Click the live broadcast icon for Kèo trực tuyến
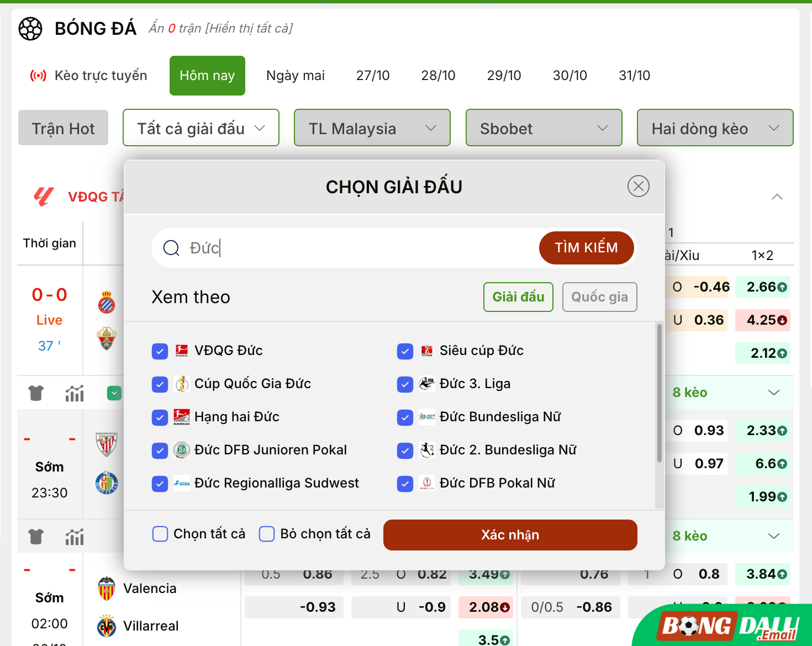Screen dimensions: 812x646 (38, 76)
